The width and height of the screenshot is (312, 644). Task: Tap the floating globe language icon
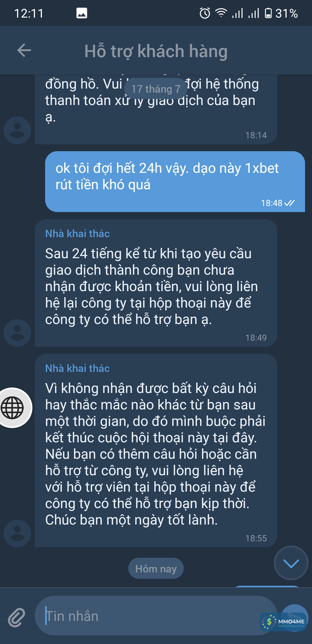pos(13,408)
